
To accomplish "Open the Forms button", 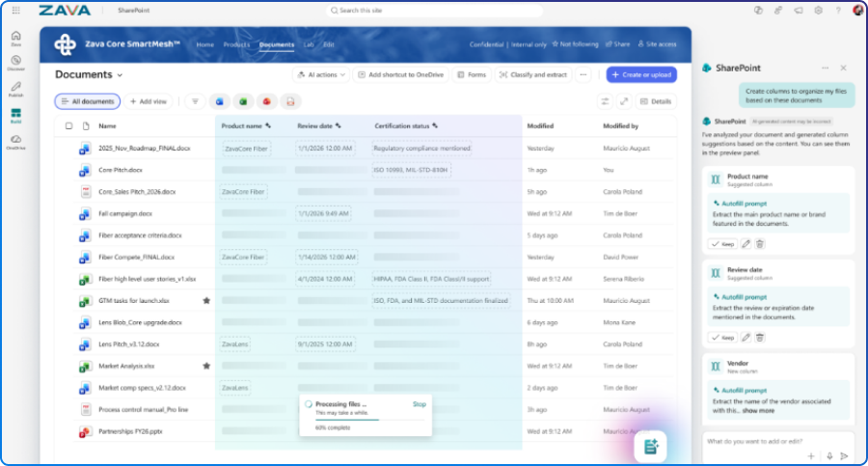I will (472, 75).
